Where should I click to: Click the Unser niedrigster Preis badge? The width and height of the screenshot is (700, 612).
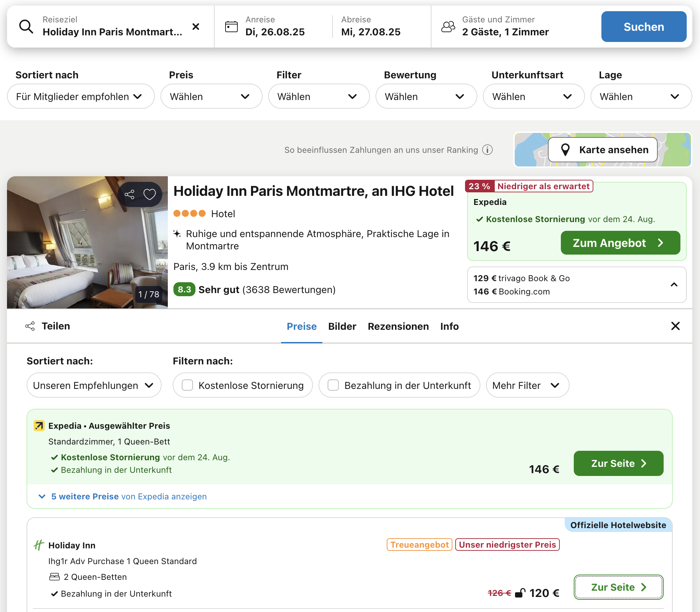coord(507,545)
